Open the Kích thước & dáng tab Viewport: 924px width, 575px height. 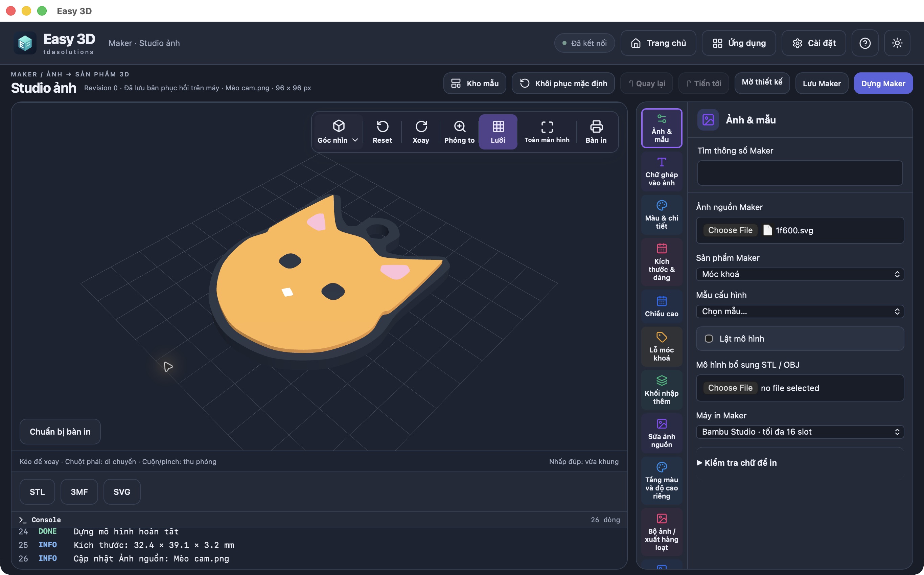(x=662, y=262)
